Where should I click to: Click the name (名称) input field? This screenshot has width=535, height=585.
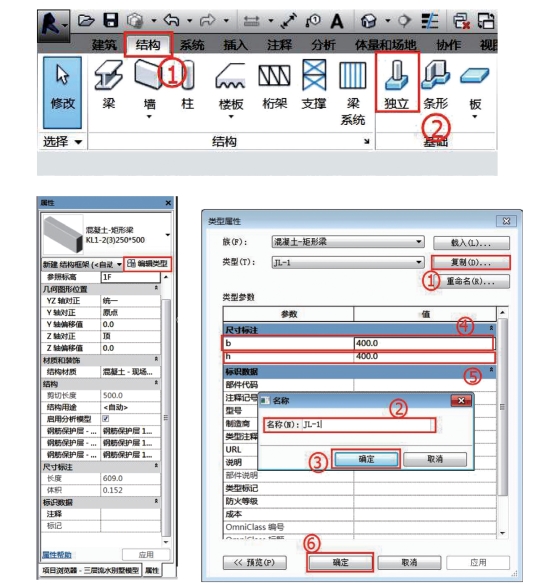point(367,425)
